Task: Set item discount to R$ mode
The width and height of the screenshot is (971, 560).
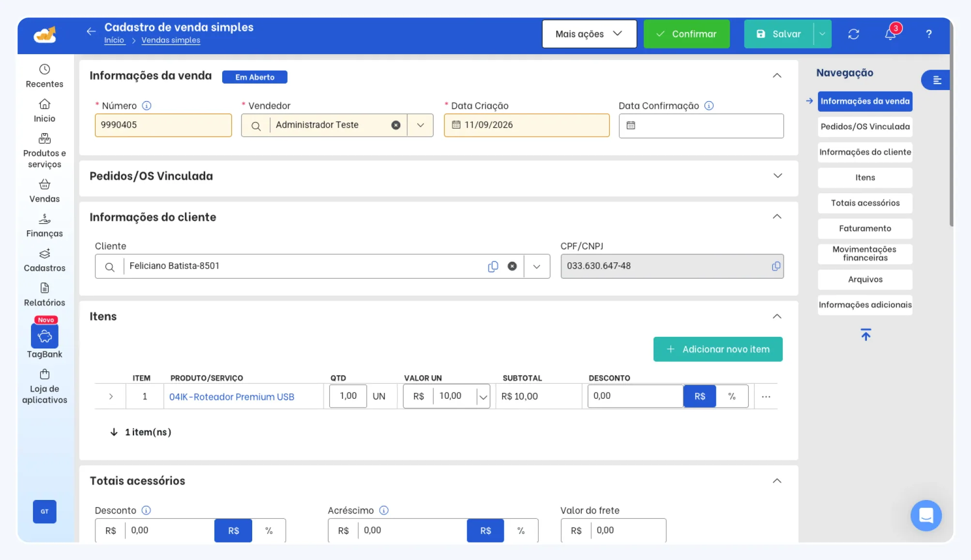Action: tap(699, 396)
